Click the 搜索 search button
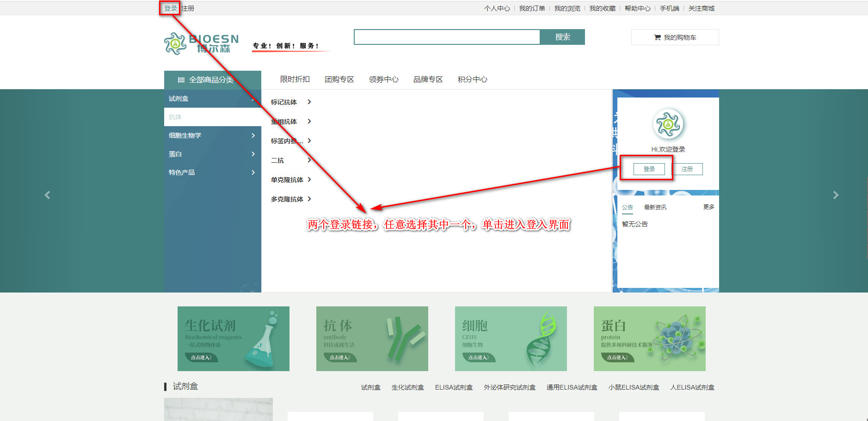This screenshot has height=421, width=868. tap(562, 37)
